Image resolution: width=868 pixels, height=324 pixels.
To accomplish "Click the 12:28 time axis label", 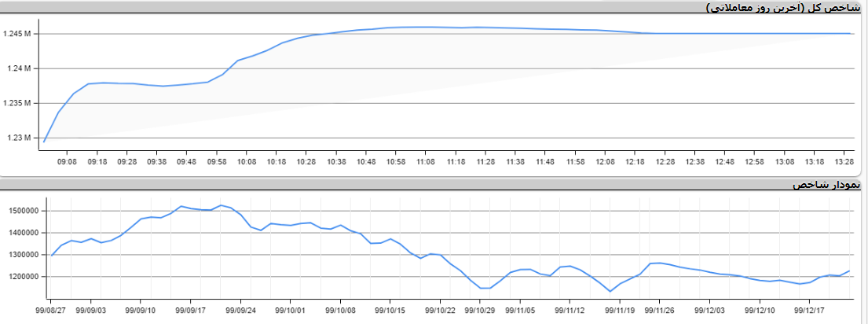I will pyautogui.click(x=665, y=161).
